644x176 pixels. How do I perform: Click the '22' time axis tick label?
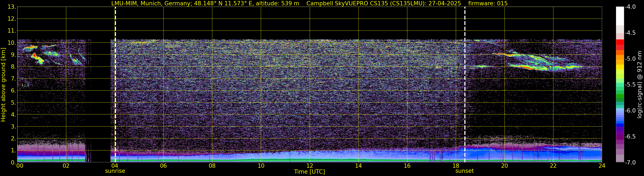point(553,166)
